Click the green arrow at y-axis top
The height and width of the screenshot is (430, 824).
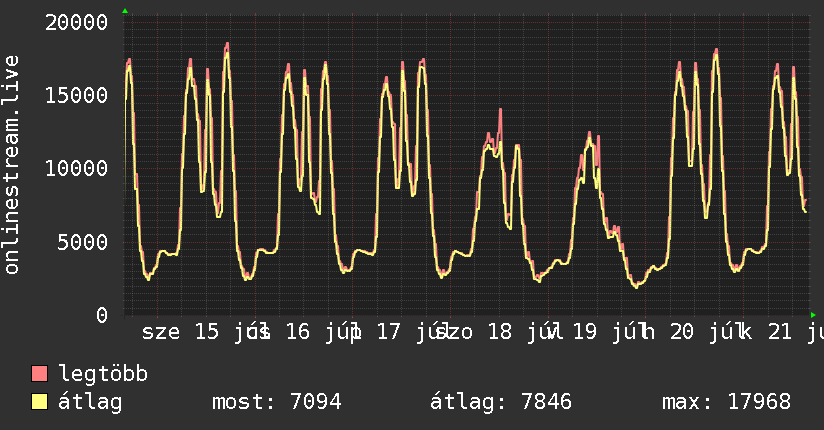[125, 11]
